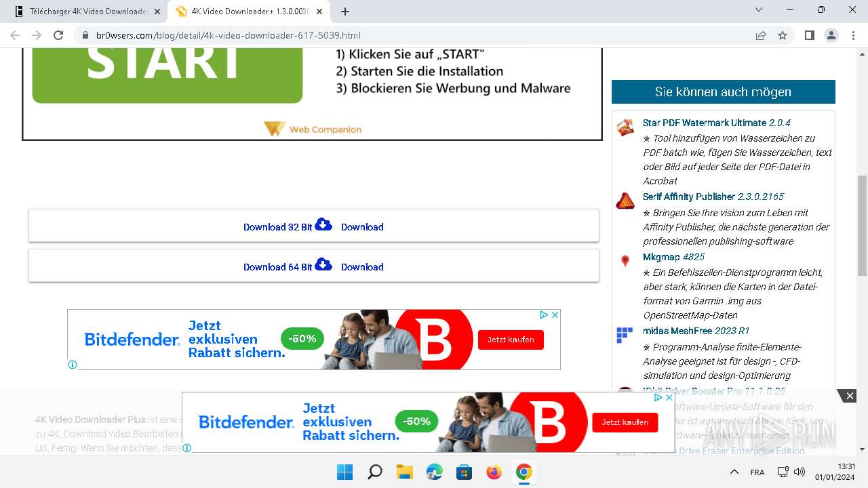Image resolution: width=868 pixels, height=488 pixels.
Task: Open Windows taskbar search
Action: [x=375, y=472]
